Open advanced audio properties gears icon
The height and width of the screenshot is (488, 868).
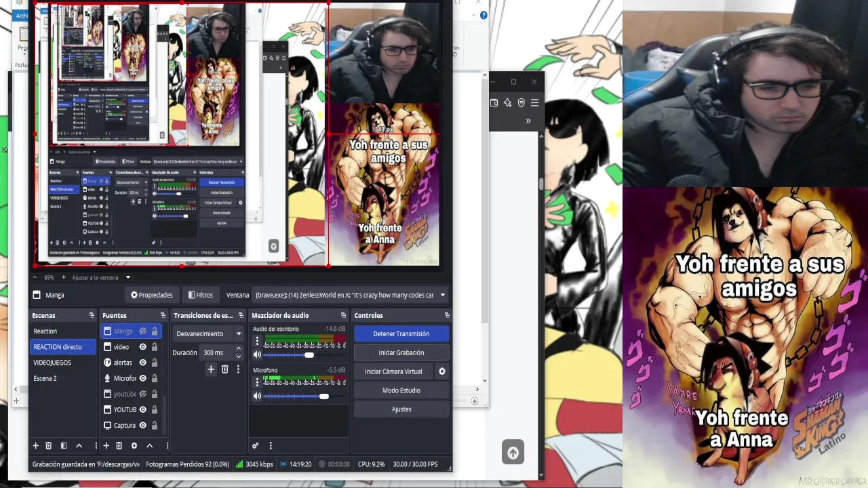256,445
